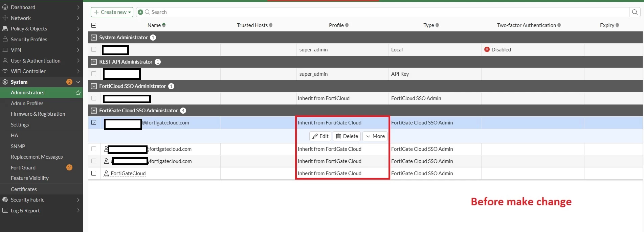Open the selected @fortigatecloud.com admin link
Viewport: 644px width, 232px height.
[166, 123]
